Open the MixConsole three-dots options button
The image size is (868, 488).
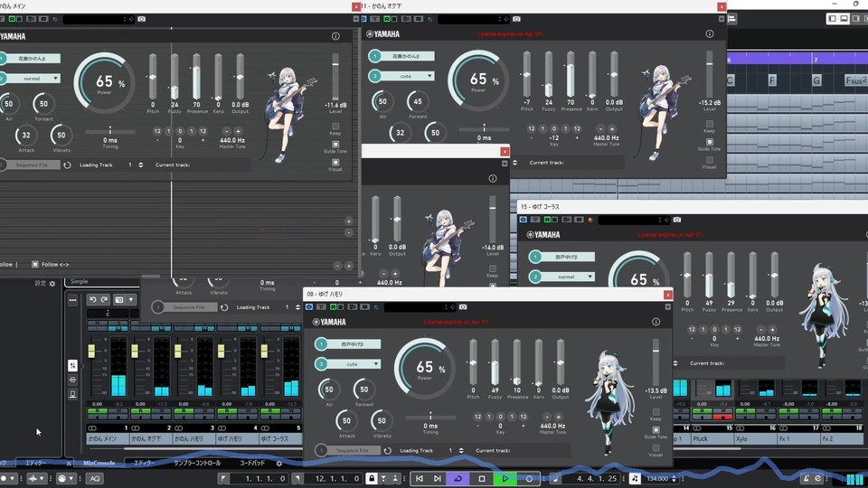72,300
